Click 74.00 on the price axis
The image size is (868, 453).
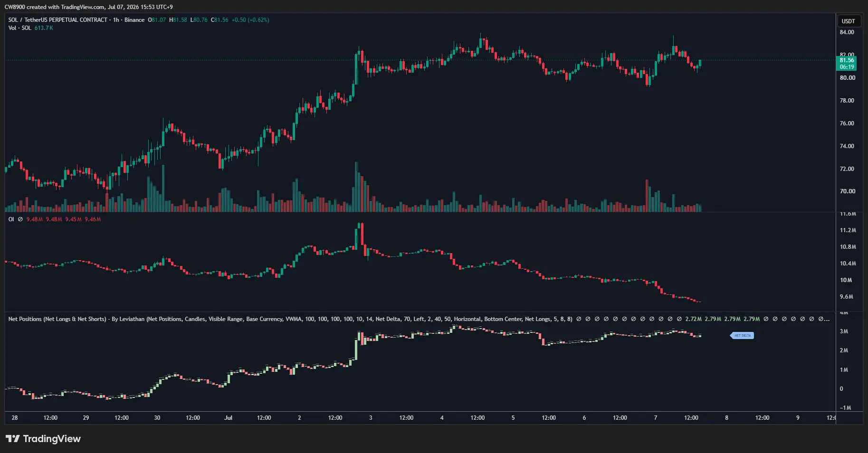[x=847, y=146]
